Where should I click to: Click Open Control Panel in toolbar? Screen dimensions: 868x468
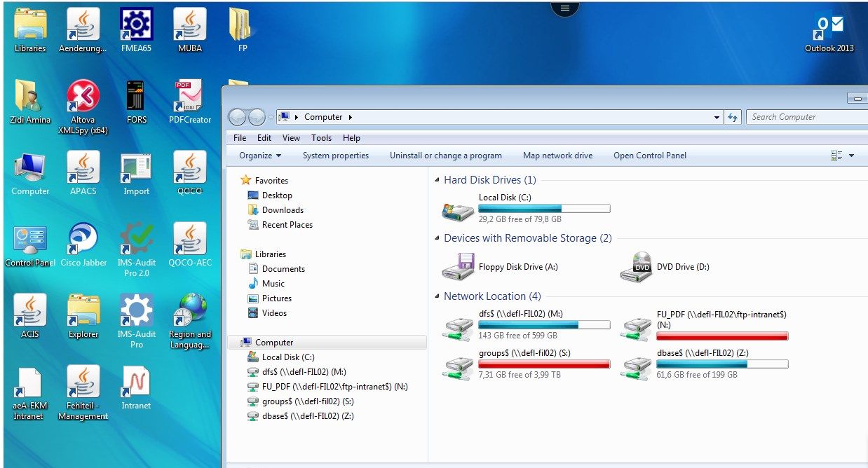point(650,156)
